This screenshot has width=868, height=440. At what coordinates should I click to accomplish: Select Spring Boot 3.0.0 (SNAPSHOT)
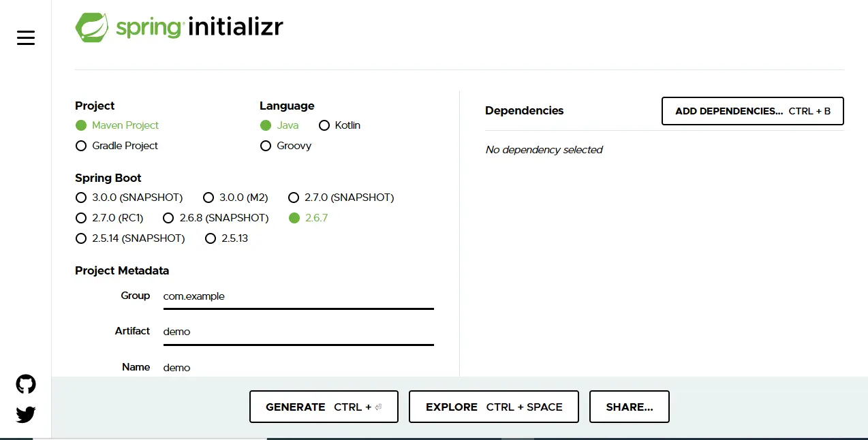pos(129,198)
